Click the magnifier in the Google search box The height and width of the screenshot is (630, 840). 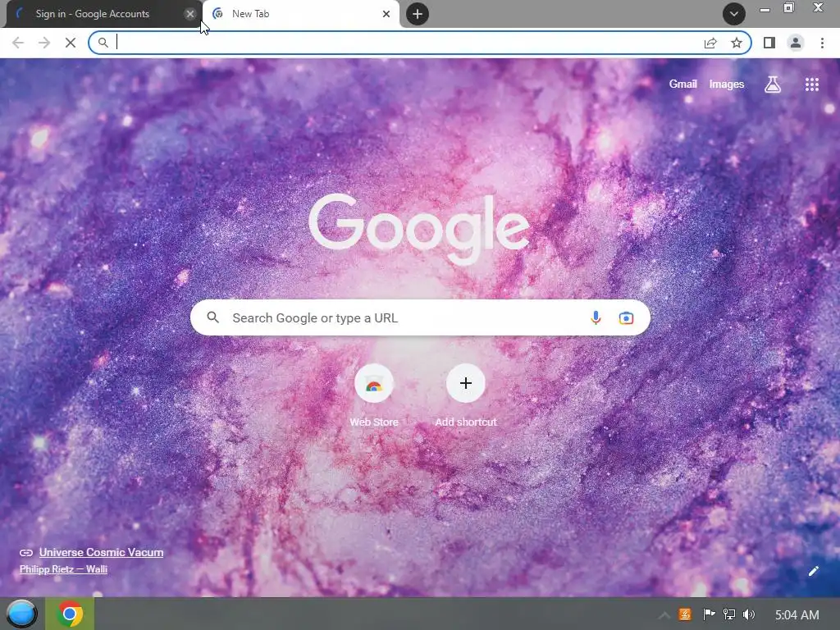212,317
